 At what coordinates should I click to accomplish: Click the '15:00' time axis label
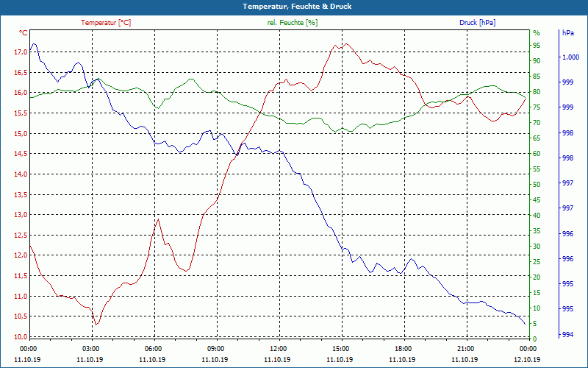341,349
